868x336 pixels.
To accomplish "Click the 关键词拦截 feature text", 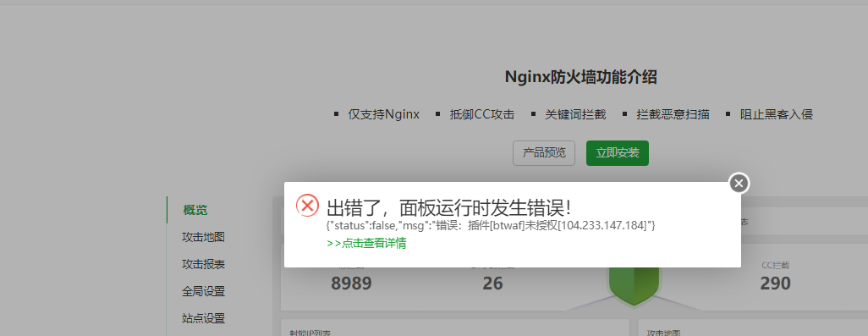I will pyautogui.click(x=576, y=114).
